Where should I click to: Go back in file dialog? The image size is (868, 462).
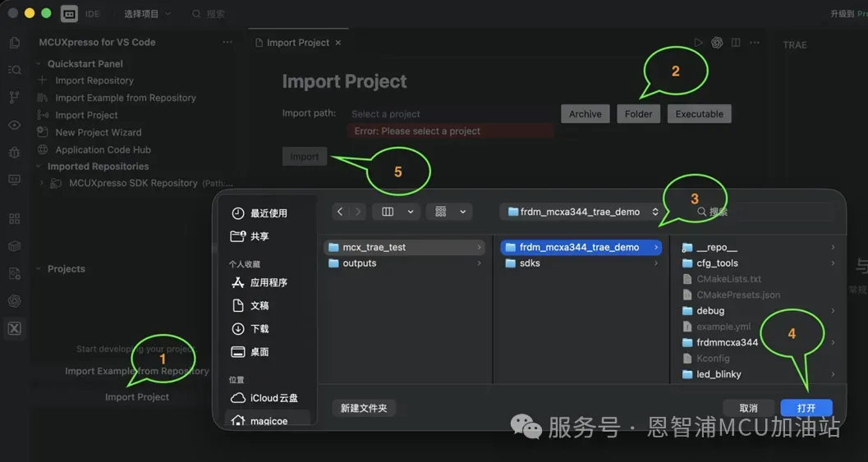(340, 212)
